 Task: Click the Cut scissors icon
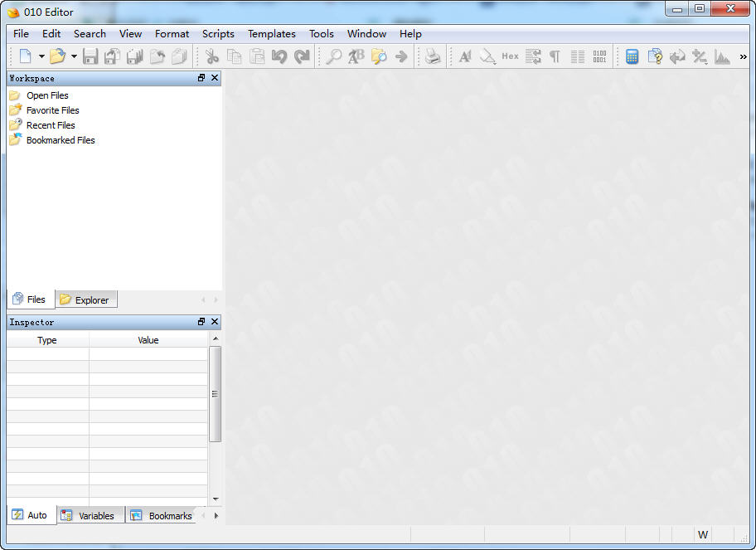(x=211, y=56)
